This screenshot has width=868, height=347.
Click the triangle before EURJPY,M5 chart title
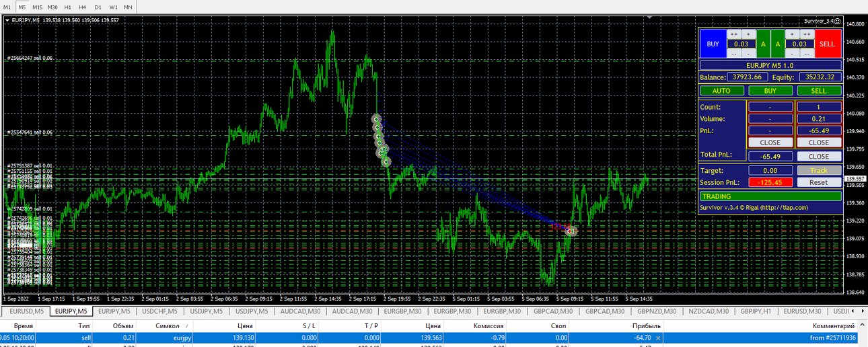[7, 20]
